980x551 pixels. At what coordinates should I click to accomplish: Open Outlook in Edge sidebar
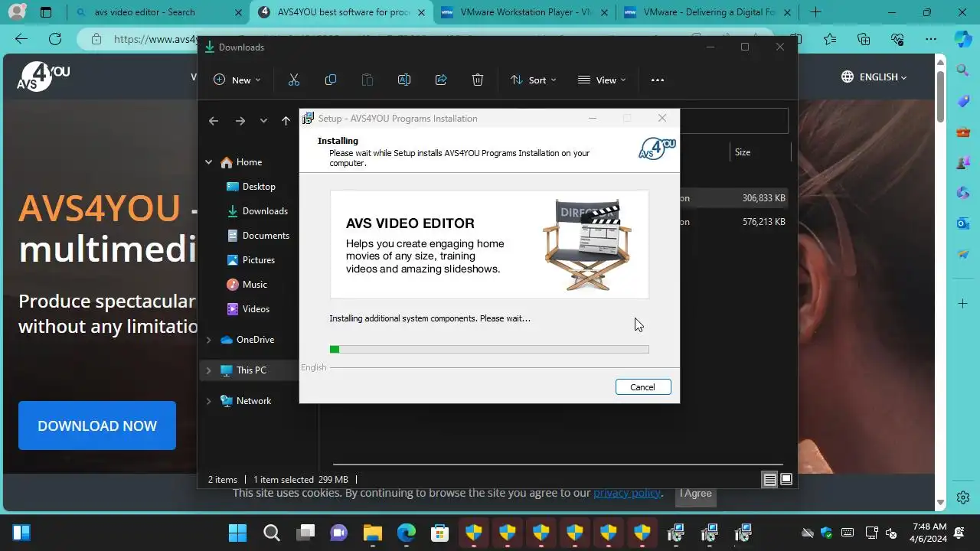[x=963, y=223]
